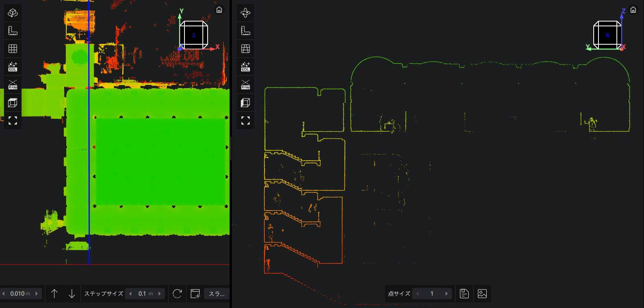This screenshot has height=308, width=644.
Task: Decrease the point size value
Action: pos(418,294)
